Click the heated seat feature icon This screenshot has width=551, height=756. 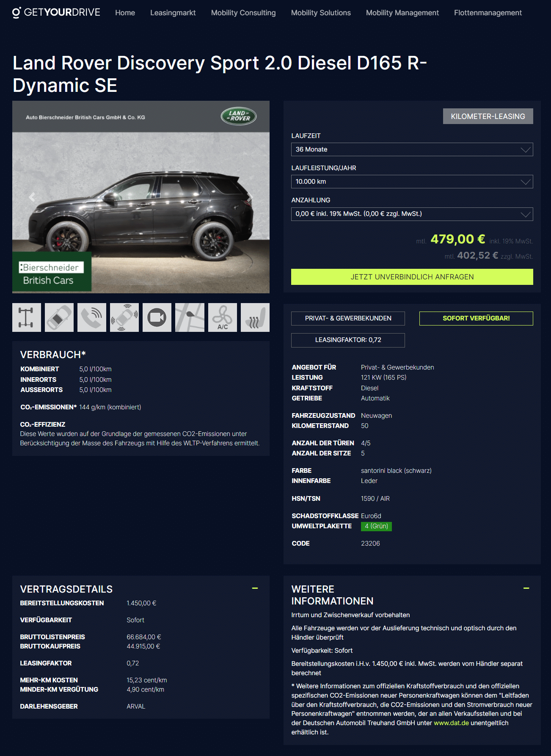click(255, 317)
